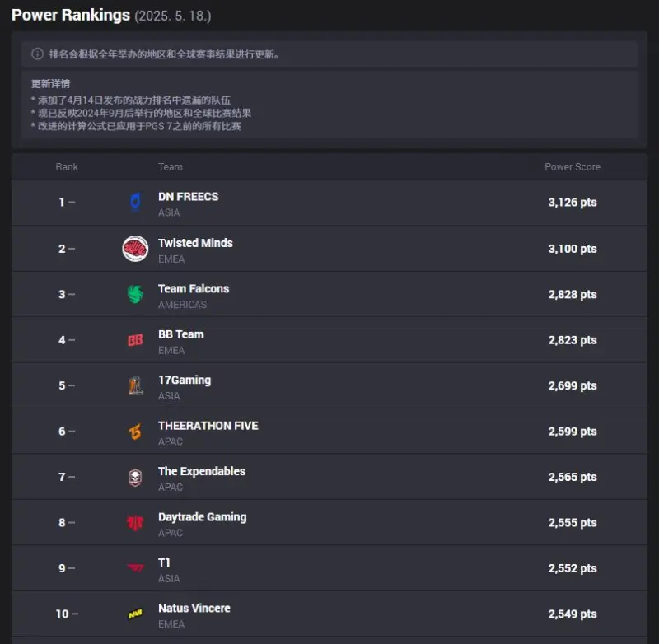The width and height of the screenshot is (659, 644).
Task: Click the Daytrade Gaming red logo
Action: point(135,523)
